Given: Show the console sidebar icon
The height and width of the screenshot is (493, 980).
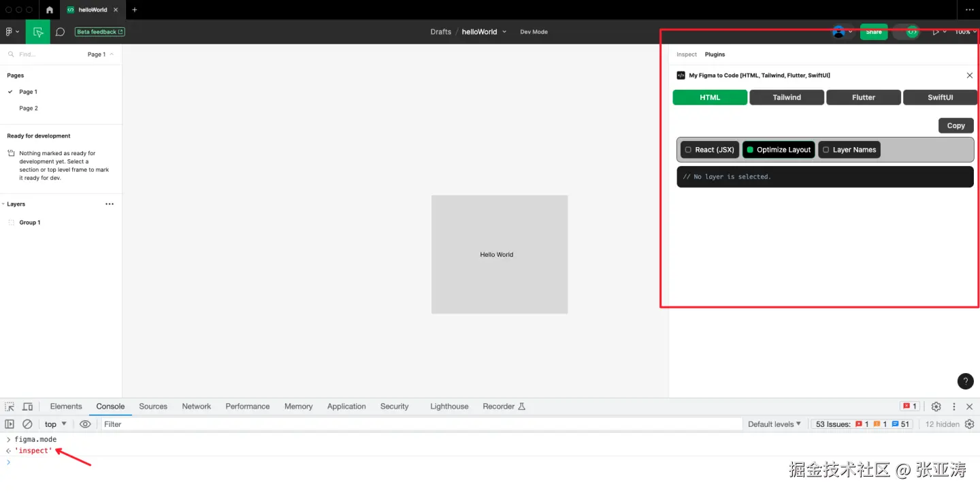Looking at the screenshot, I should point(10,424).
